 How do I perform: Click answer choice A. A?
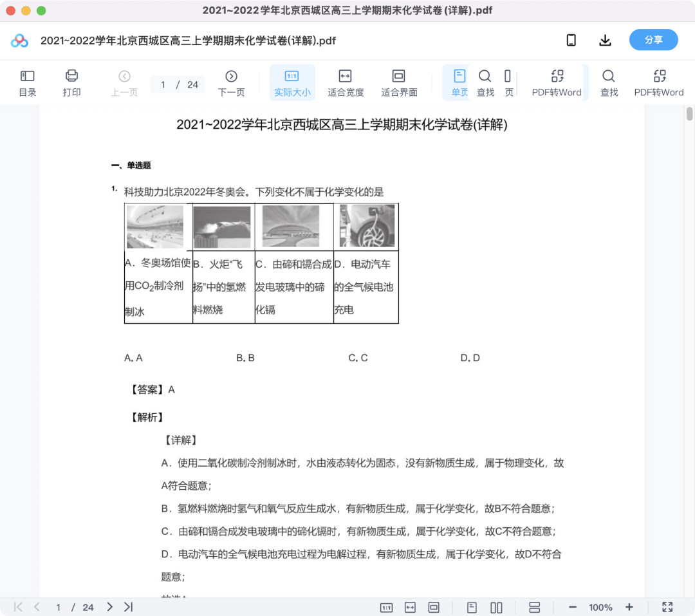point(133,357)
